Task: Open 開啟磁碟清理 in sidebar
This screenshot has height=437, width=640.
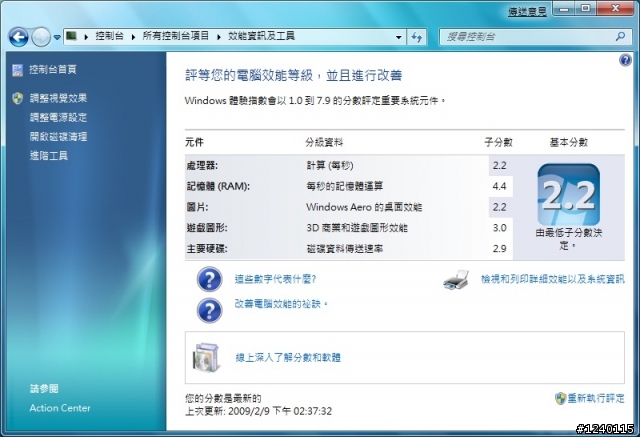Action: tap(58, 136)
